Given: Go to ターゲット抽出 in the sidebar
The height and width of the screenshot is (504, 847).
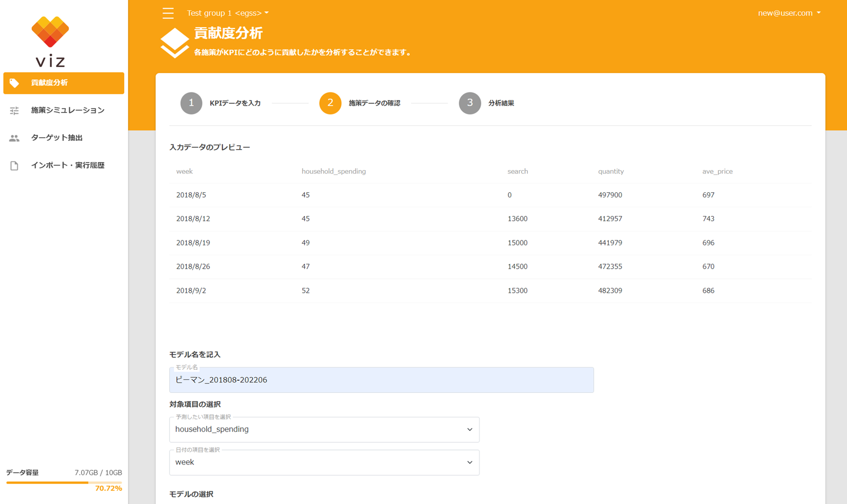Looking at the screenshot, I should tap(64, 138).
